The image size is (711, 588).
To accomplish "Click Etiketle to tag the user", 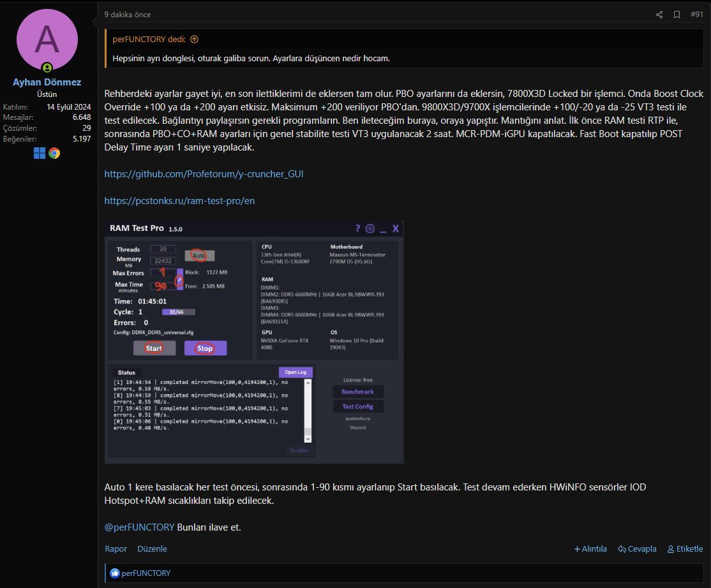I will pos(685,548).
